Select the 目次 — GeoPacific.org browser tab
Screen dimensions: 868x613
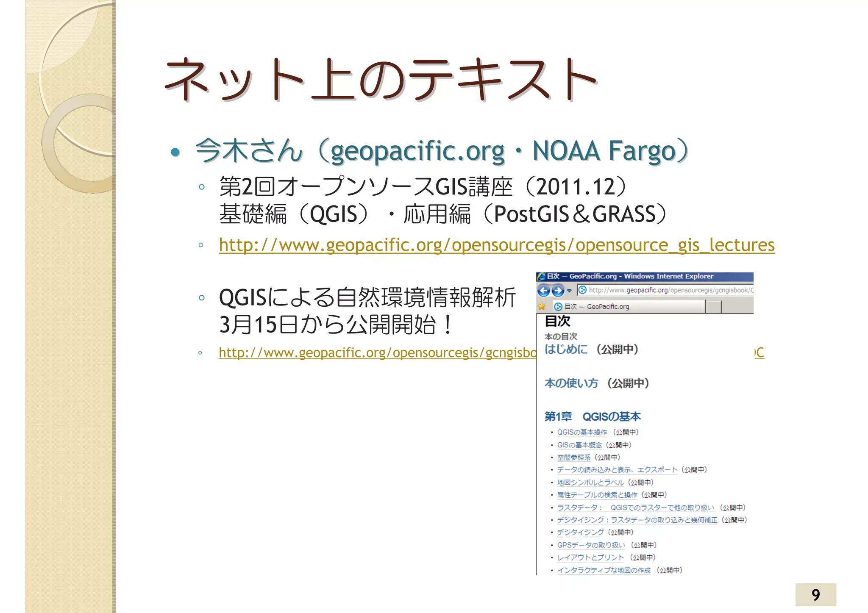tap(629, 306)
